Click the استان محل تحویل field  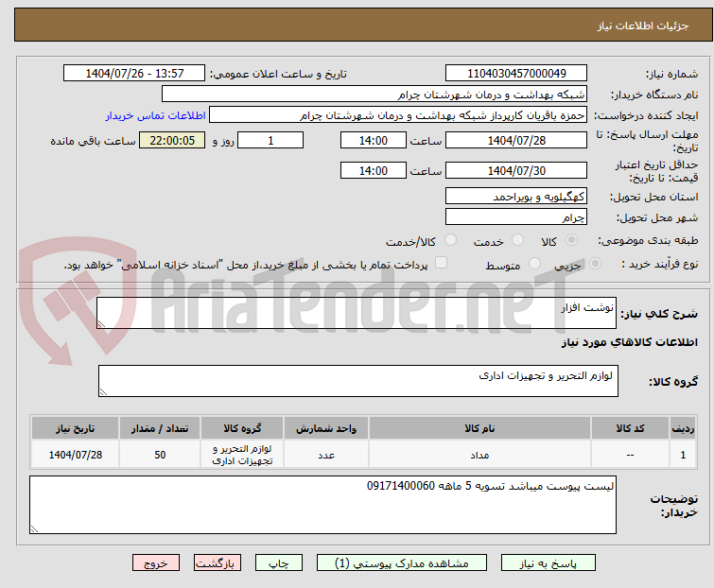516,196
